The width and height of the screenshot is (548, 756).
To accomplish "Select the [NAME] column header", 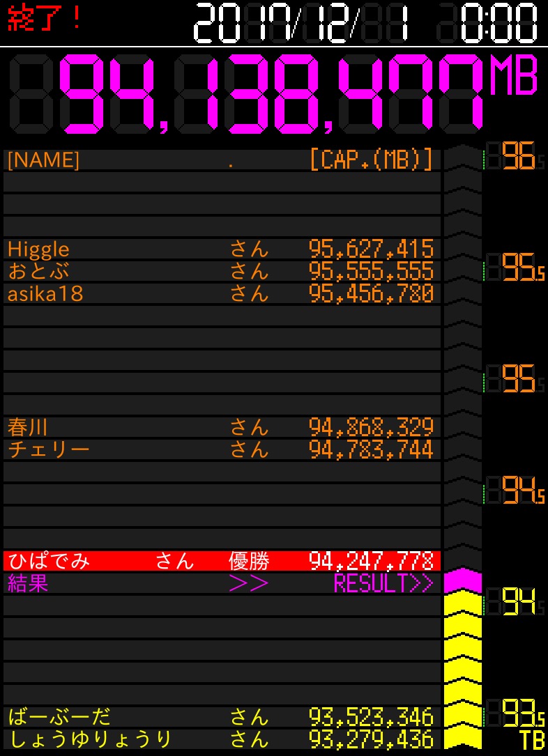I will tap(43, 161).
